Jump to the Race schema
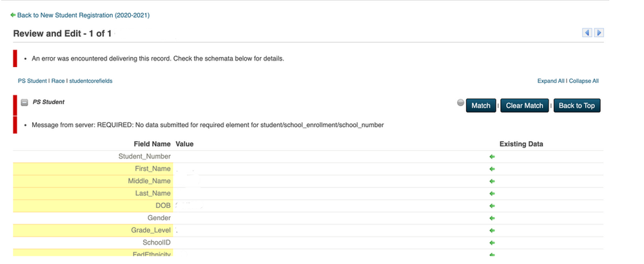 (57, 81)
